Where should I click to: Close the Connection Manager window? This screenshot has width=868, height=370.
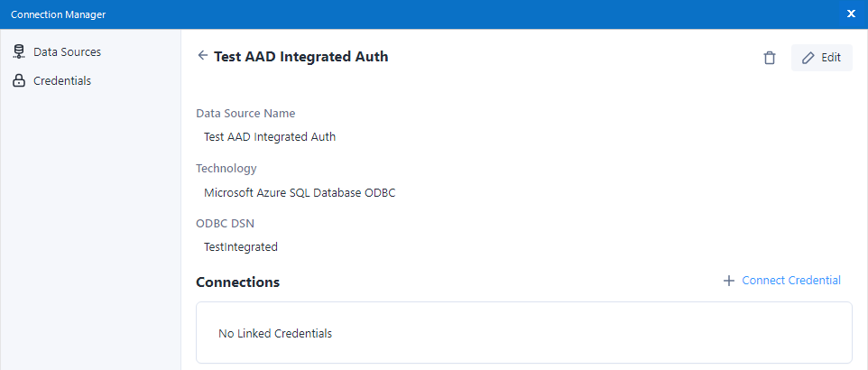(851, 14)
